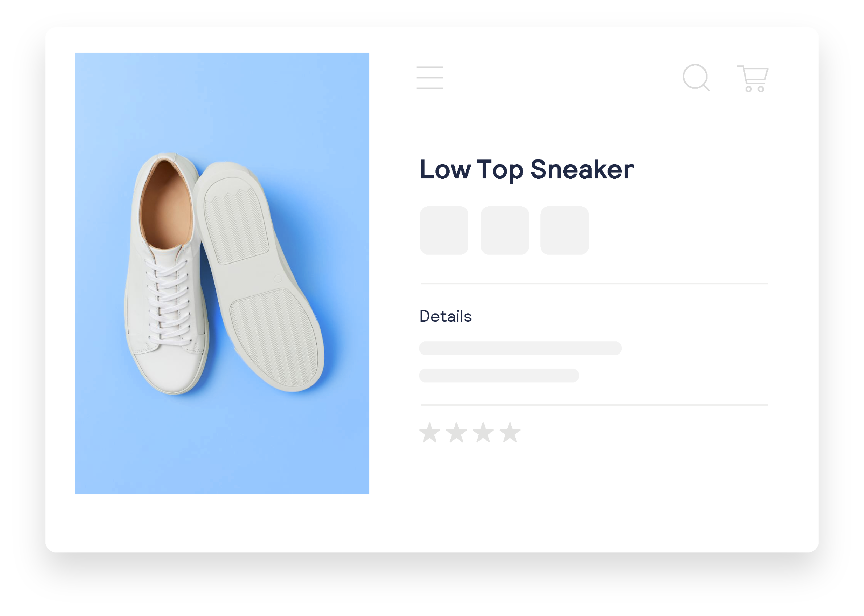
Task: Click the divider line above Details
Action: 594,284
